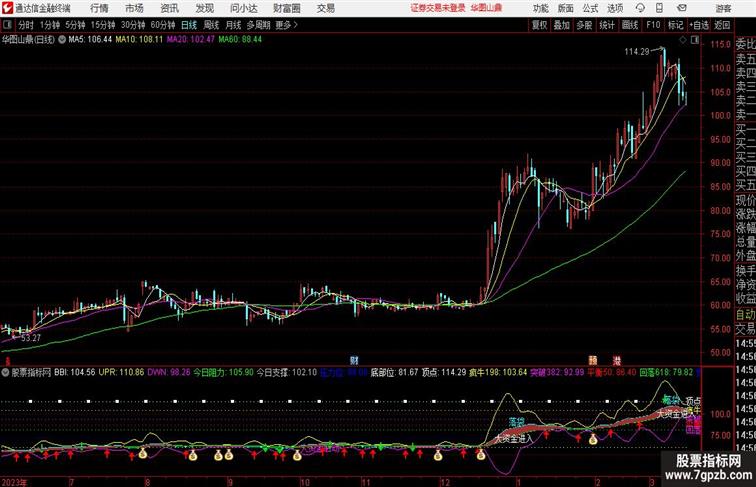
Task: Click the UPR: 110.86 indicator value
Action: (122, 373)
